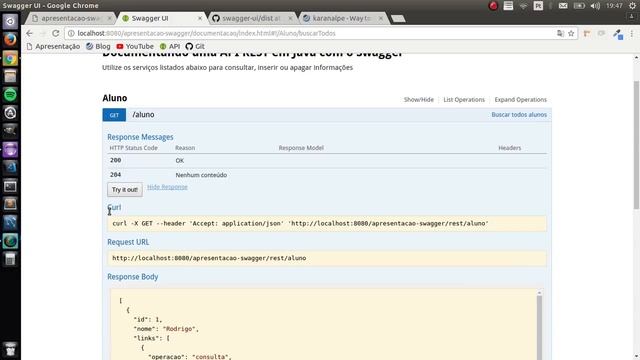Click the response body scrollbar

pos(539,327)
